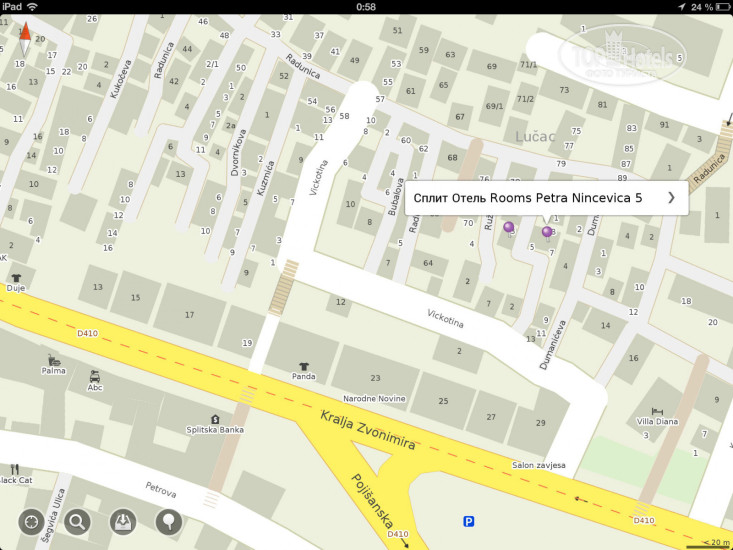The height and width of the screenshot is (550, 733).
Task: Tap the Duje shop icon
Action: pos(16,277)
